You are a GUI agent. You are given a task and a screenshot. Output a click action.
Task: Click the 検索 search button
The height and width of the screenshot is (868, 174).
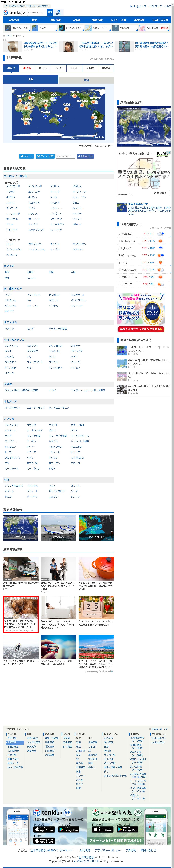point(50,12)
